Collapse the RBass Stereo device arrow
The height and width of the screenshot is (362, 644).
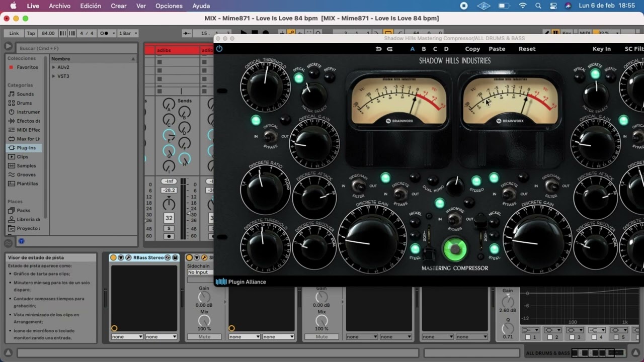(x=121, y=257)
